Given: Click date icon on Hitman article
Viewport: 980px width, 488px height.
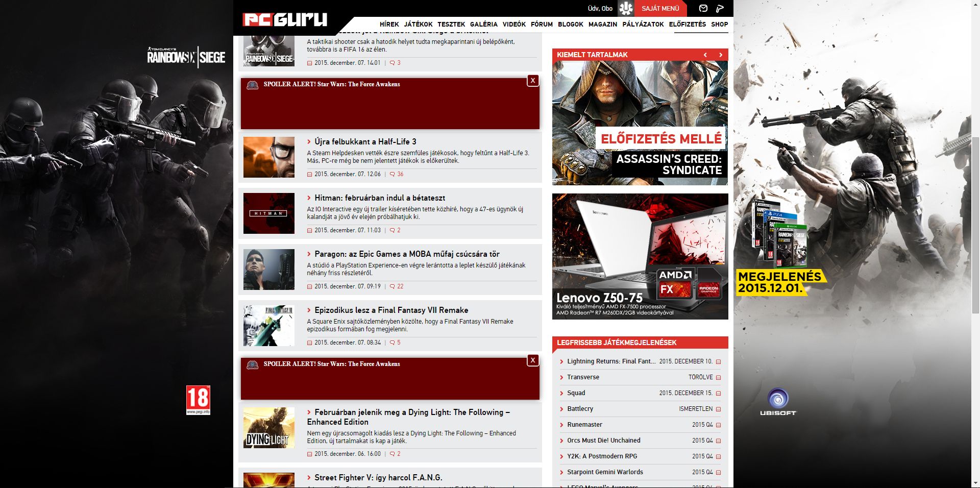Looking at the screenshot, I should click(309, 231).
